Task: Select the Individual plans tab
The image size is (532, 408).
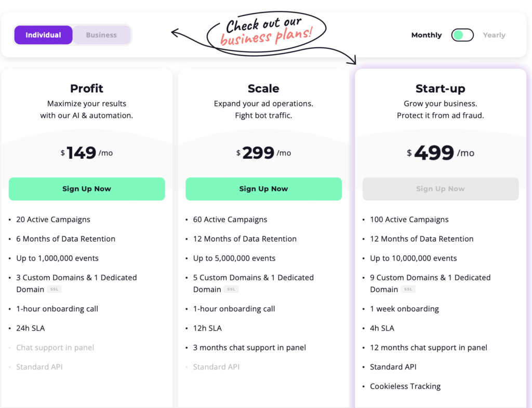Action: pyautogui.click(x=44, y=35)
